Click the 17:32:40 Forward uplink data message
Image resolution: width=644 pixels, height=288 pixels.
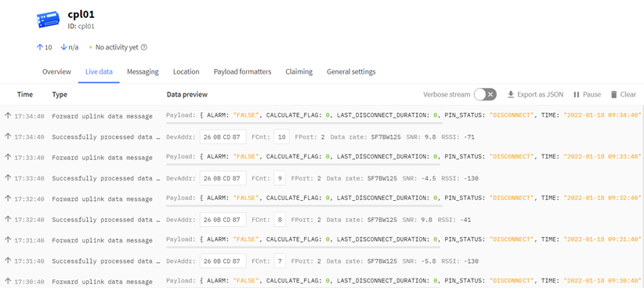[x=102, y=199]
